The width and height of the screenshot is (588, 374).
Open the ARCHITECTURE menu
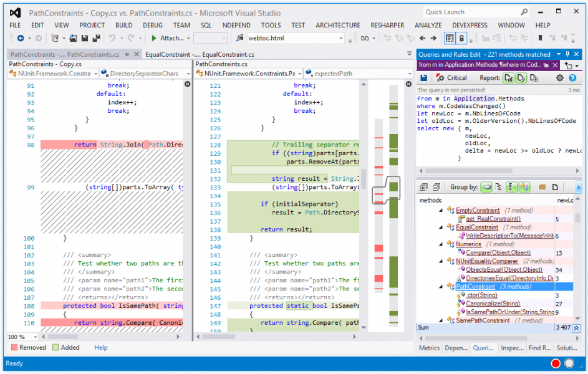[337, 25]
